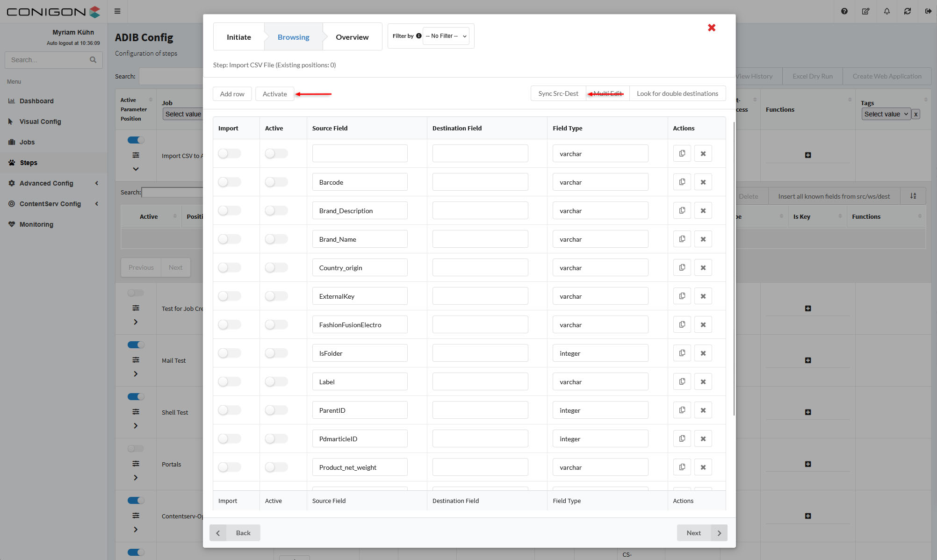Open the help question mark icon
The height and width of the screenshot is (560, 937).
844,11
